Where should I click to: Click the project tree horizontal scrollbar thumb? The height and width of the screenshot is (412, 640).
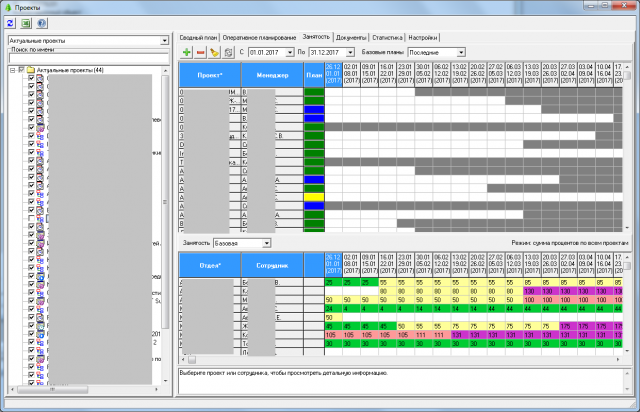pos(52,390)
